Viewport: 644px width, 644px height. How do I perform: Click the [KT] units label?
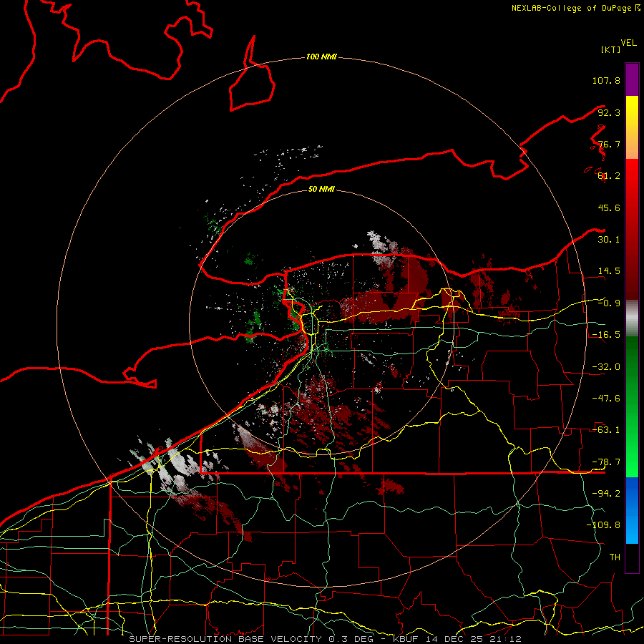(610, 49)
